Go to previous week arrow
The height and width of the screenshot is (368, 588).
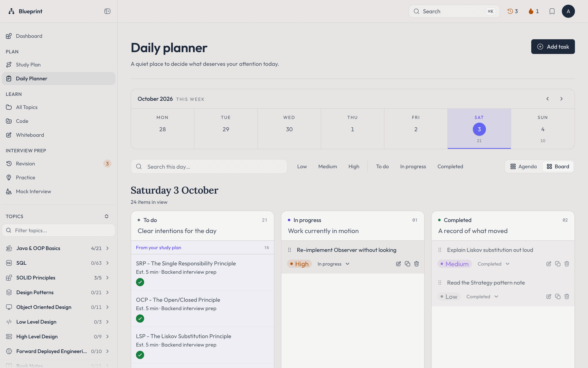click(548, 99)
